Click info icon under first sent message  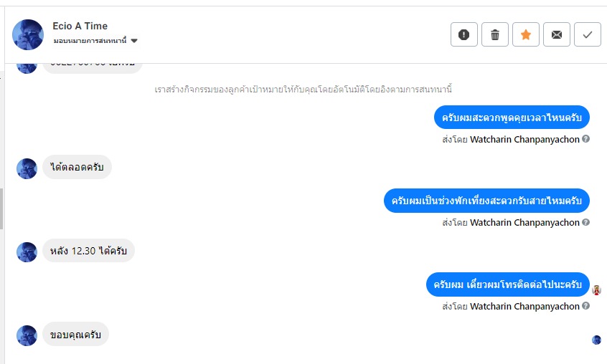click(x=586, y=139)
